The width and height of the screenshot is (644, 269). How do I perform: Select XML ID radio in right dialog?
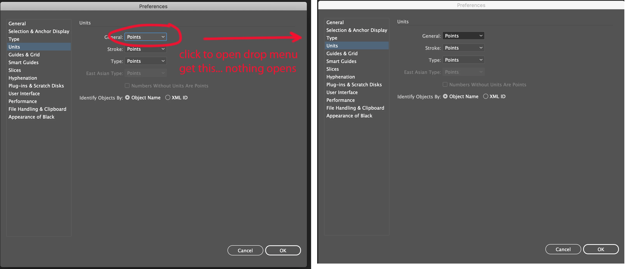486,96
